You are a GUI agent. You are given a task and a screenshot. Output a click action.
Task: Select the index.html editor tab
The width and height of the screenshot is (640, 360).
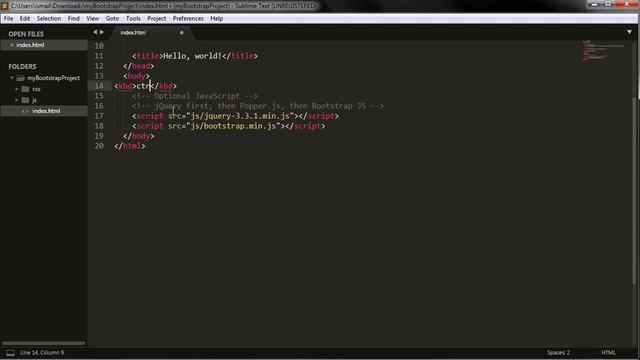click(x=133, y=32)
